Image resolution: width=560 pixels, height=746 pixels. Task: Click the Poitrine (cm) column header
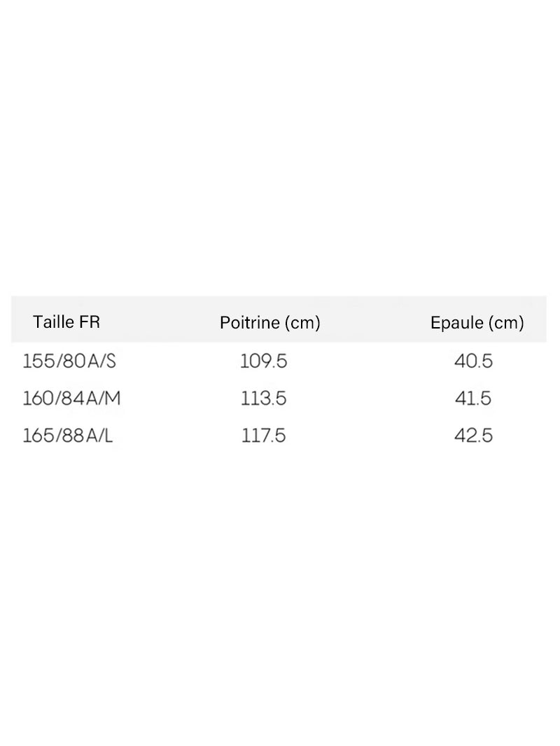(x=270, y=323)
